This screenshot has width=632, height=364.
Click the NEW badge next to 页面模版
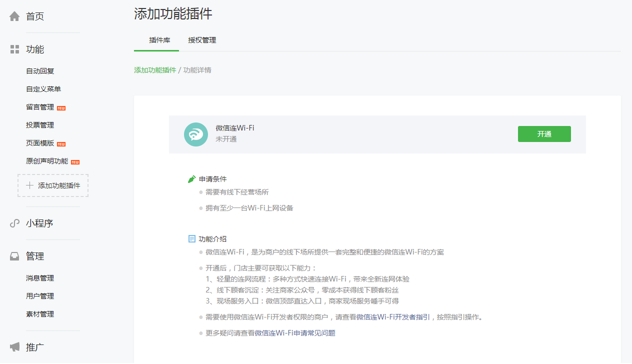[61, 143]
